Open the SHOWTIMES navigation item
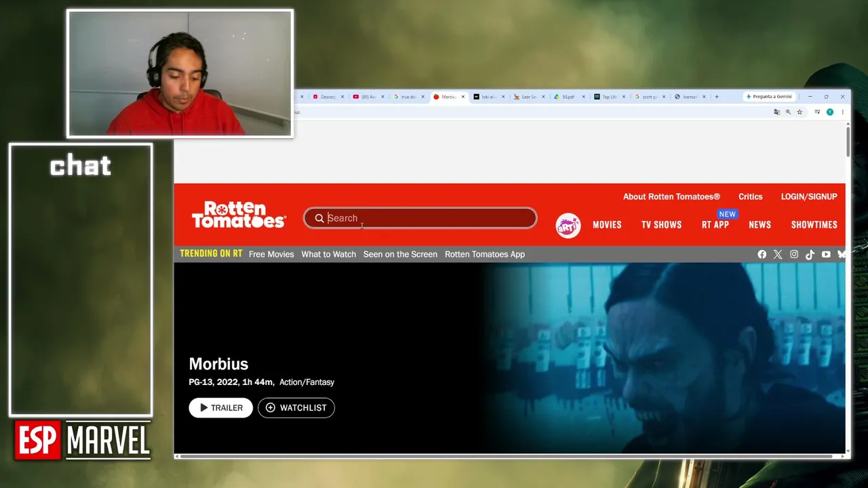Image resolution: width=868 pixels, height=488 pixels. pos(814,225)
